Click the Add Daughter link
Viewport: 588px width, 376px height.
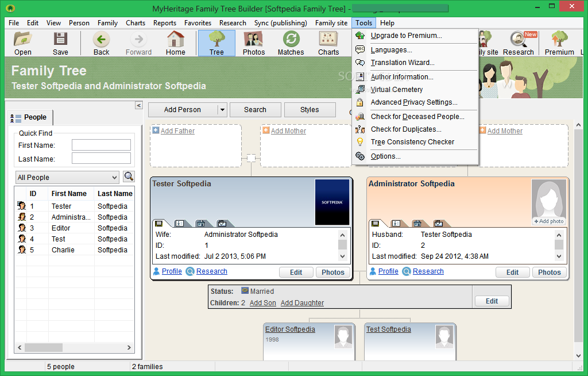[x=302, y=303]
